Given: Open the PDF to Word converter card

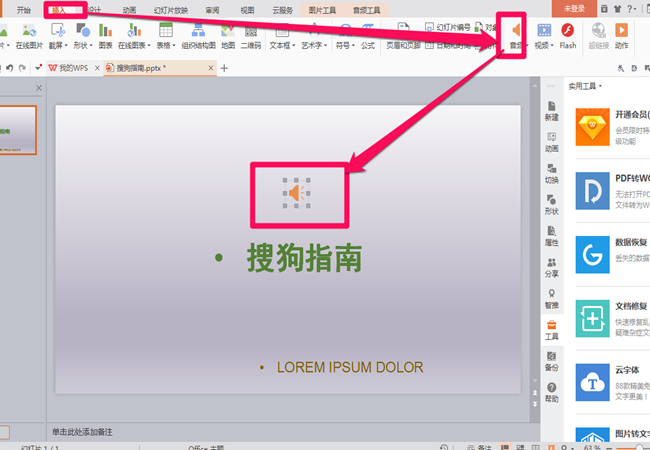Looking at the screenshot, I should tap(613, 191).
